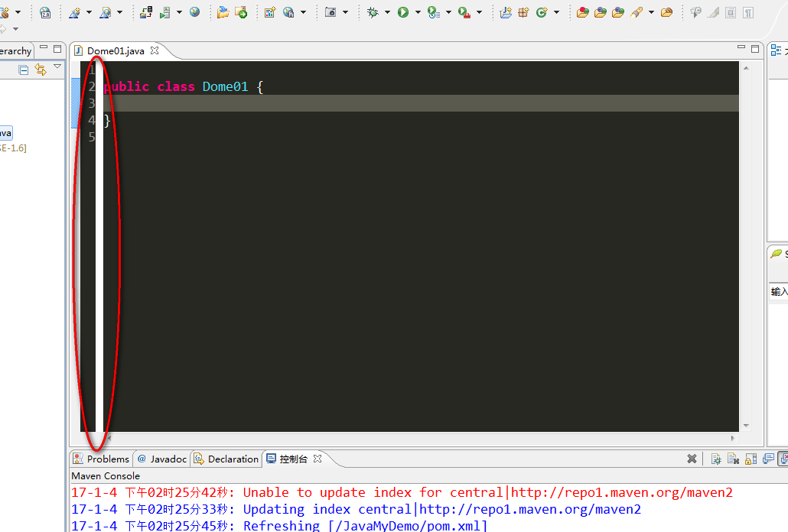Viewport: 788px width, 532px height.
Task: Click the Clear Console icon
Action: pyautogui.click(x=733, y=459)
